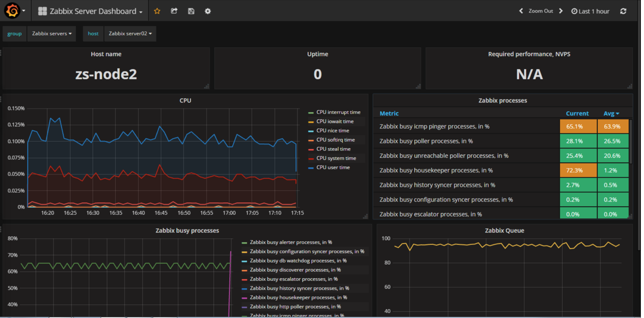Shift time range forward with right arrow
The image size is (644, 318).
(561, 11)
